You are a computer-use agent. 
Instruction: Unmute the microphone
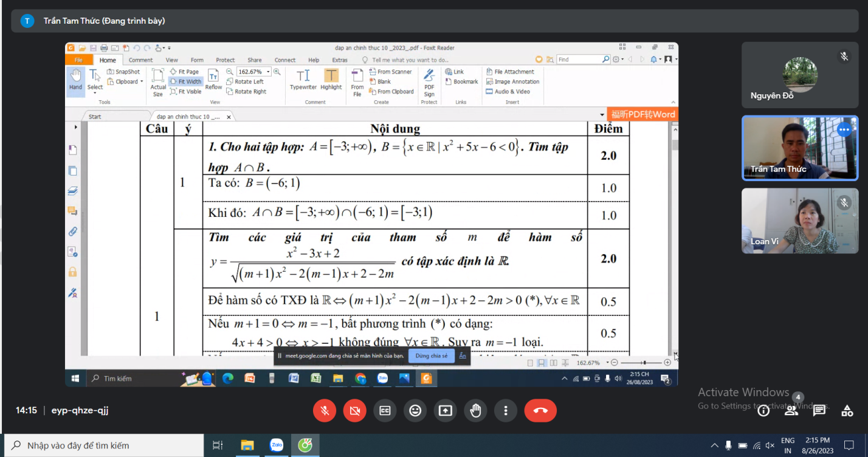point(325,411)
